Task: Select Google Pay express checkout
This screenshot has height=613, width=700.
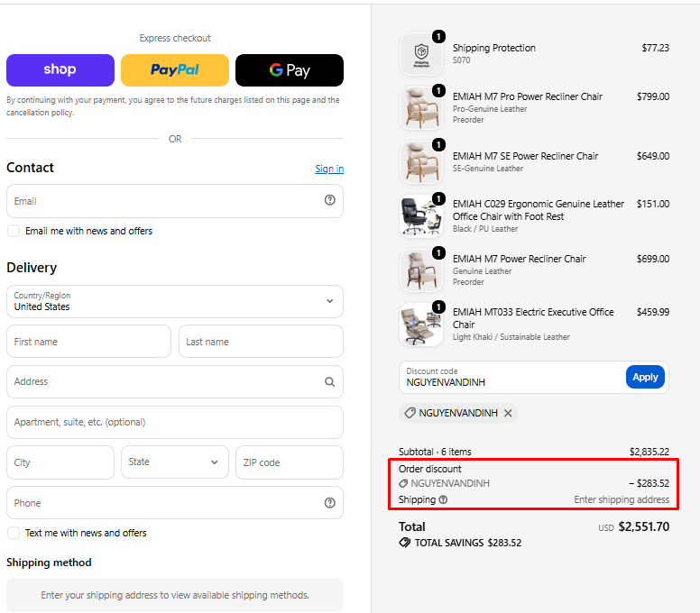Action: point(290,70)
